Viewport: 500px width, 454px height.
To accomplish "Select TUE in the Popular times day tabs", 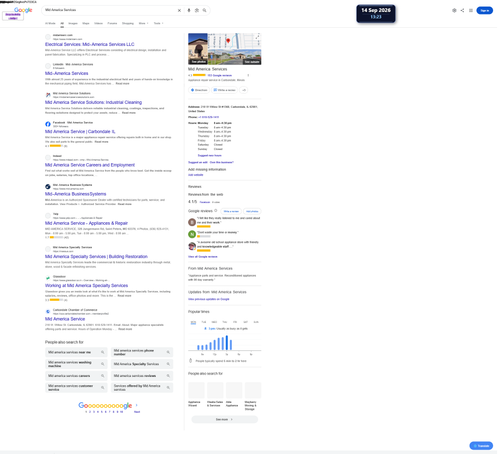I will (x=204, y=322).
